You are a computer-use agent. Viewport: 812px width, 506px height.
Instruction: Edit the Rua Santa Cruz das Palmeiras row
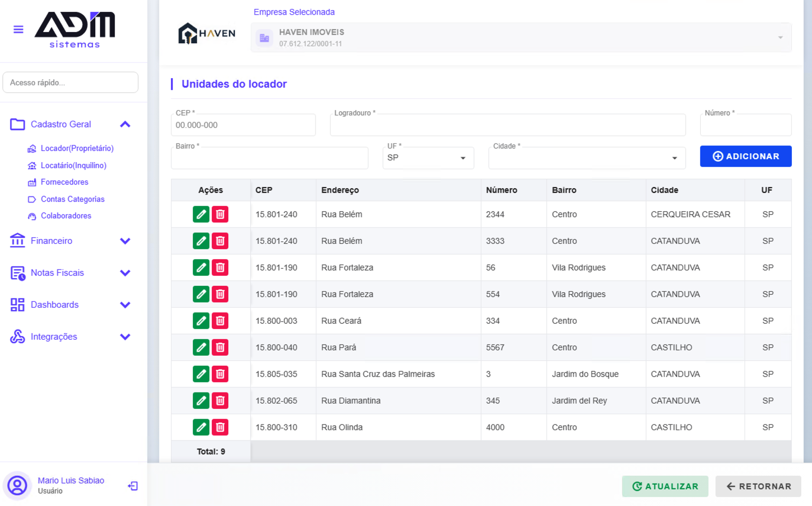click(x=201, y=374)
